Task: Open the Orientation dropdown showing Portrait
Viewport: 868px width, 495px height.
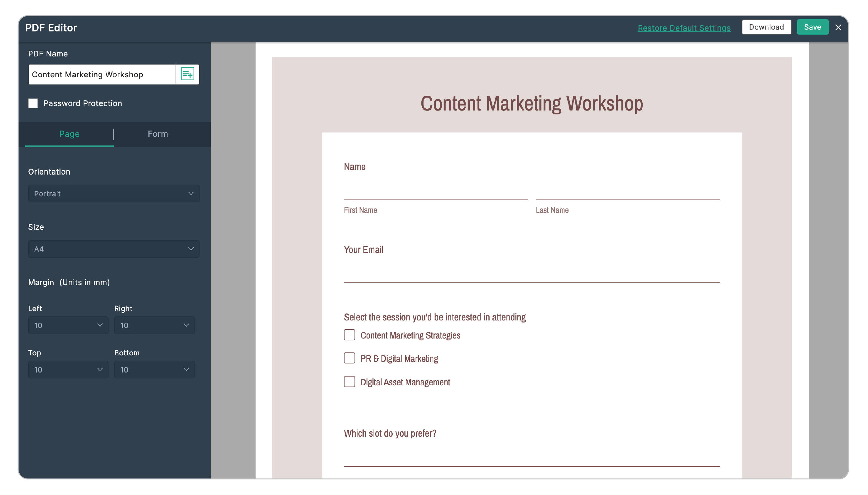Action: tap(113, 194)
